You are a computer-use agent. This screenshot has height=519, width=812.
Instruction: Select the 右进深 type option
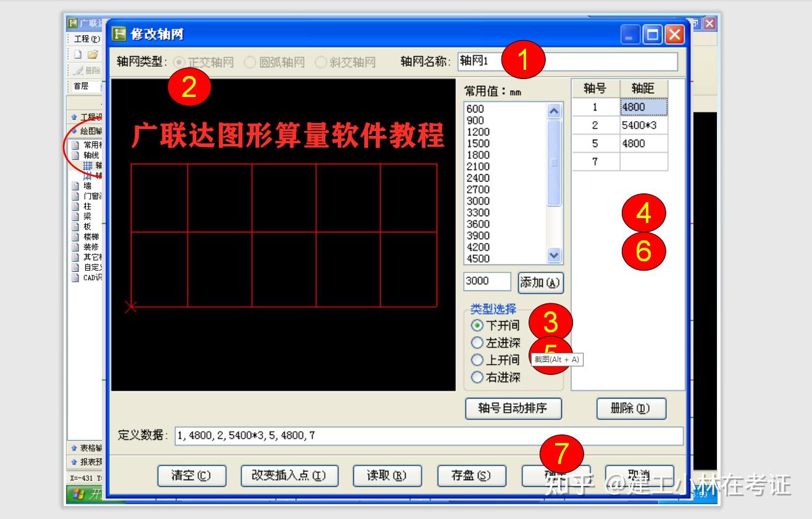477,377
